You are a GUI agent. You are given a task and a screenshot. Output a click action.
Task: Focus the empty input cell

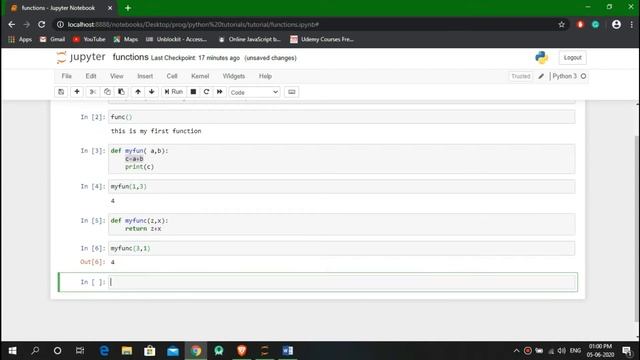(x=342, y=282)
